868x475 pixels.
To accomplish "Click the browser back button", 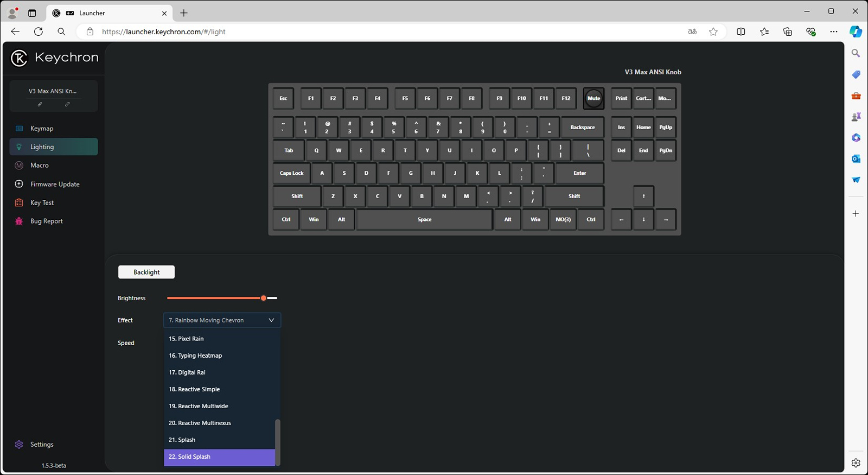I will pos(15,31).
